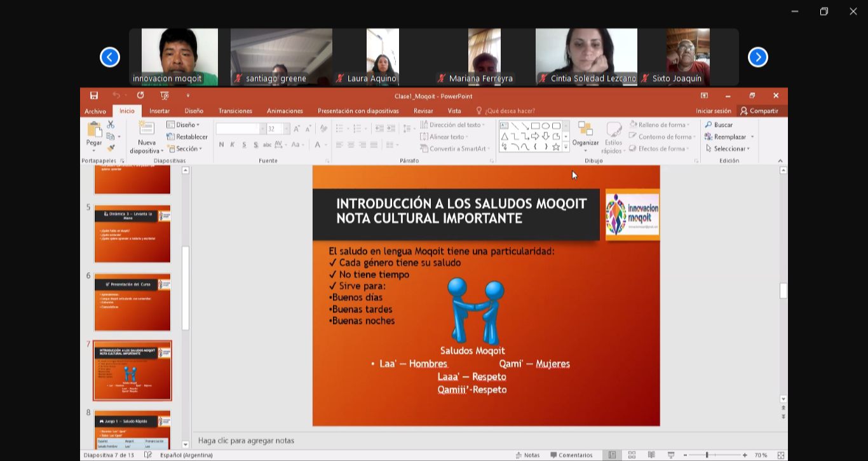Open Reading View from status bar

pos(651,455)
